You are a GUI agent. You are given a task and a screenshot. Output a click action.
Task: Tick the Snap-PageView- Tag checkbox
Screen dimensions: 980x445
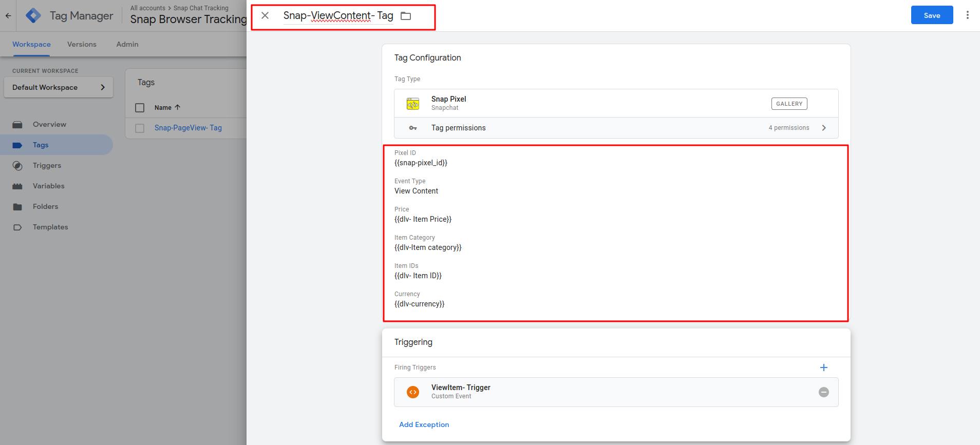pyautogui.click(x=140, y=128)
